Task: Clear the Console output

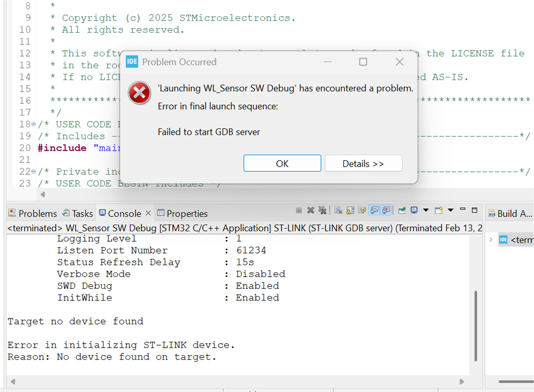Action: [338, 210]
